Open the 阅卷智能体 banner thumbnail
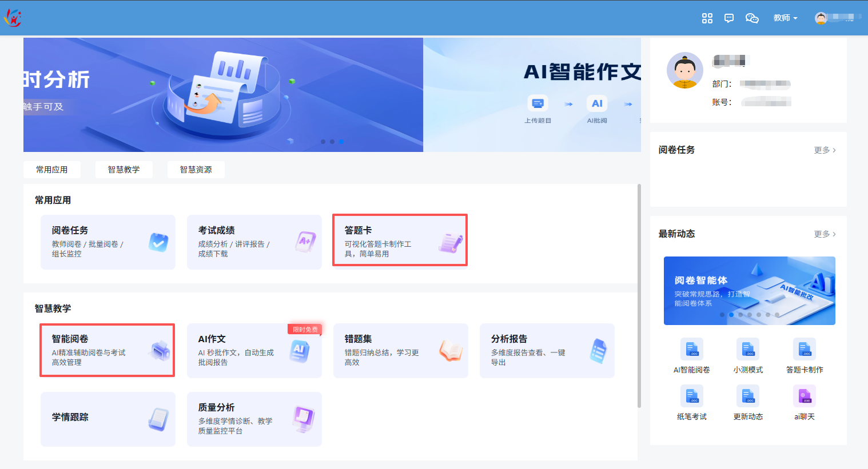Image resolution: width=868 pixels, height=469 pixels. point(749,291)
